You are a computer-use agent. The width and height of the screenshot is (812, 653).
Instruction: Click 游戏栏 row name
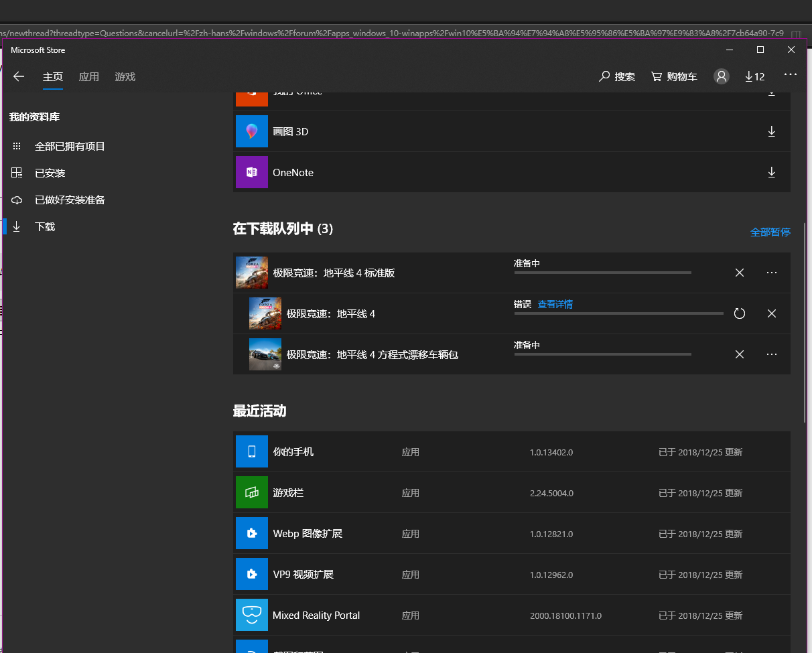tap(289, 493)
